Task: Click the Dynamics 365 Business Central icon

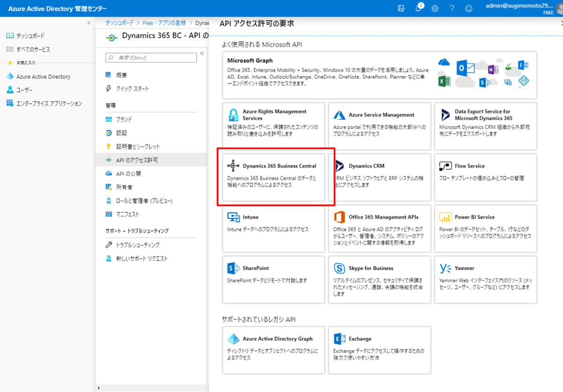Action: point(233,166)
